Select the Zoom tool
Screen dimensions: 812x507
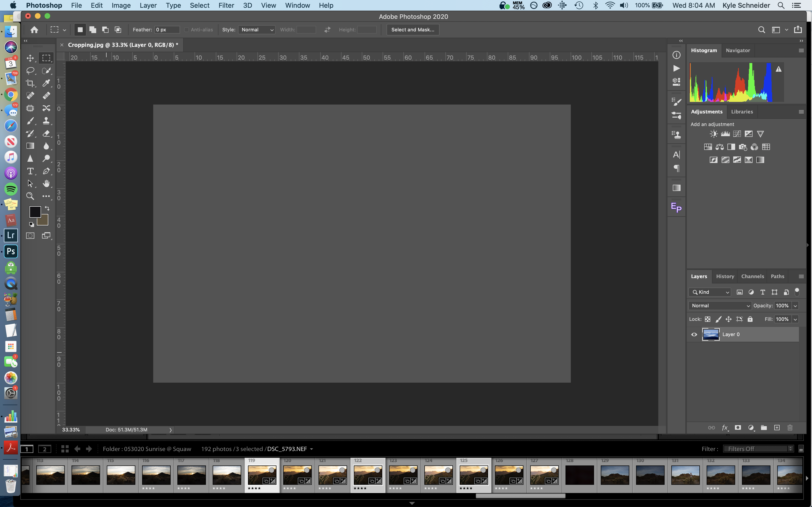click(30, 196)
